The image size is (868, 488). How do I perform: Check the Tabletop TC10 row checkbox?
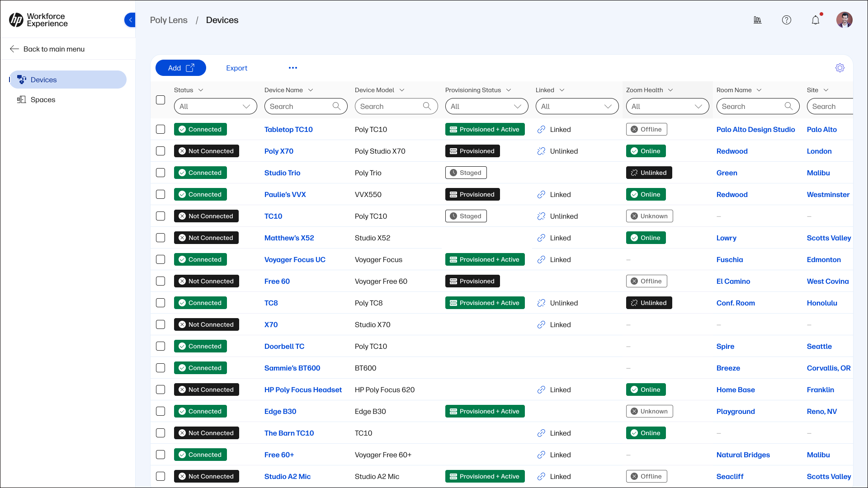click(160, 129)
